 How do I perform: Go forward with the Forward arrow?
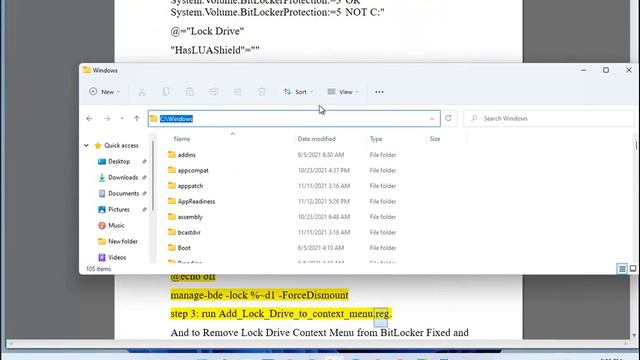point(107,118)
